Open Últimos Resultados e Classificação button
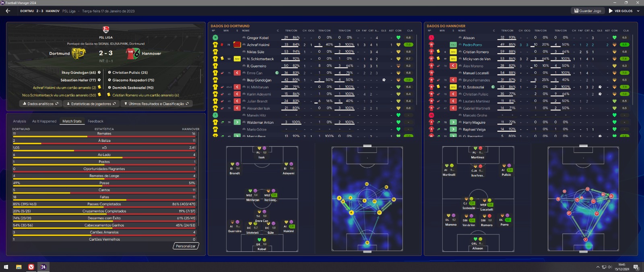This screenshot has width=644, height=272. tap(156, 104)
